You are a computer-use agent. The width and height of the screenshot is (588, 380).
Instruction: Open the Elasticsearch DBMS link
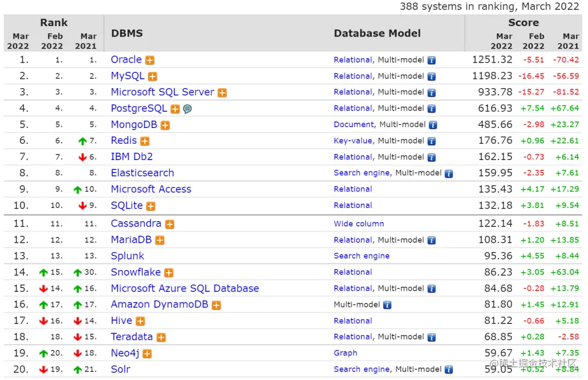142,173
